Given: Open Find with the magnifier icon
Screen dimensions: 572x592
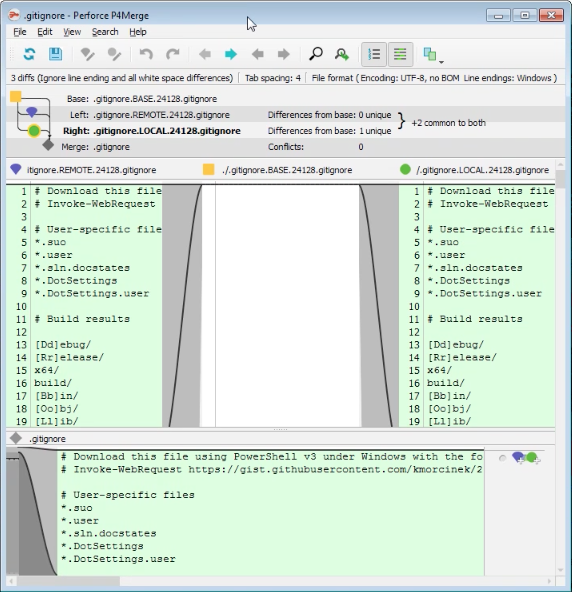Looking at the screenshot, I should (x=316, y=54).
